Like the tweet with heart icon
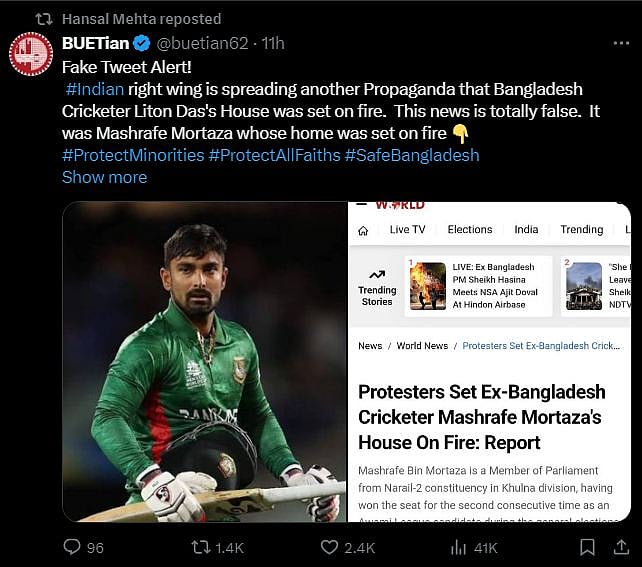Image resolution: width=642 pixels, height=567 pixels. [x=330, y=547]
